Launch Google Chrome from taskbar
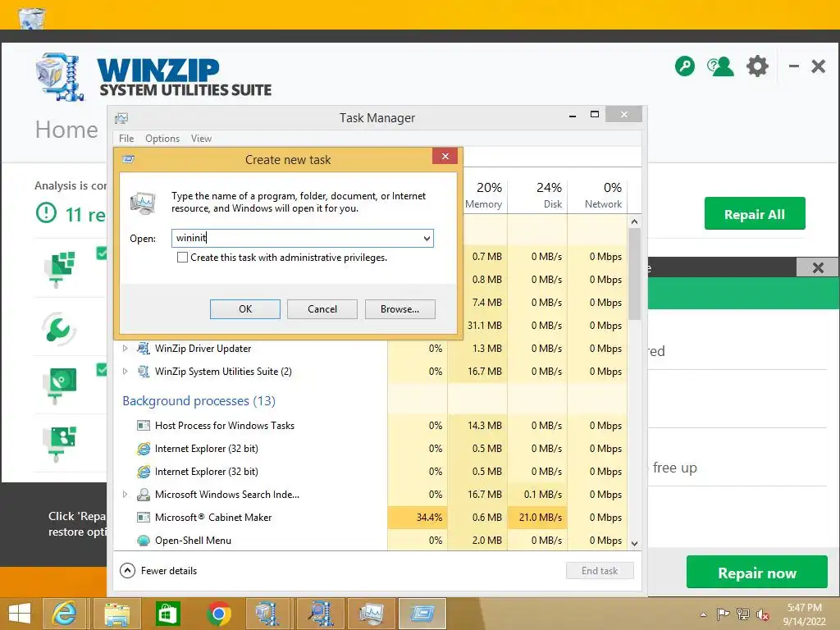Screen dimensions: 840x630 (x=218, y=614)
